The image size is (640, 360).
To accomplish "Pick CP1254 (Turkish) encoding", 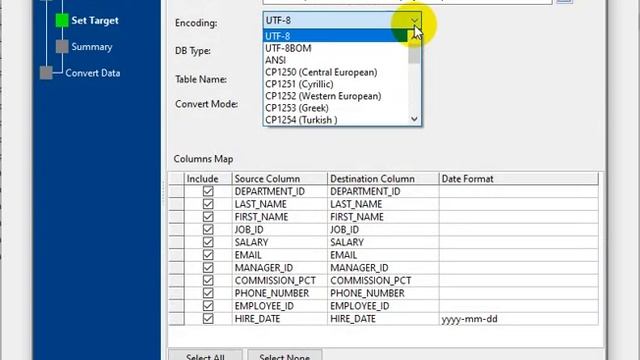I will coord(336,120).
